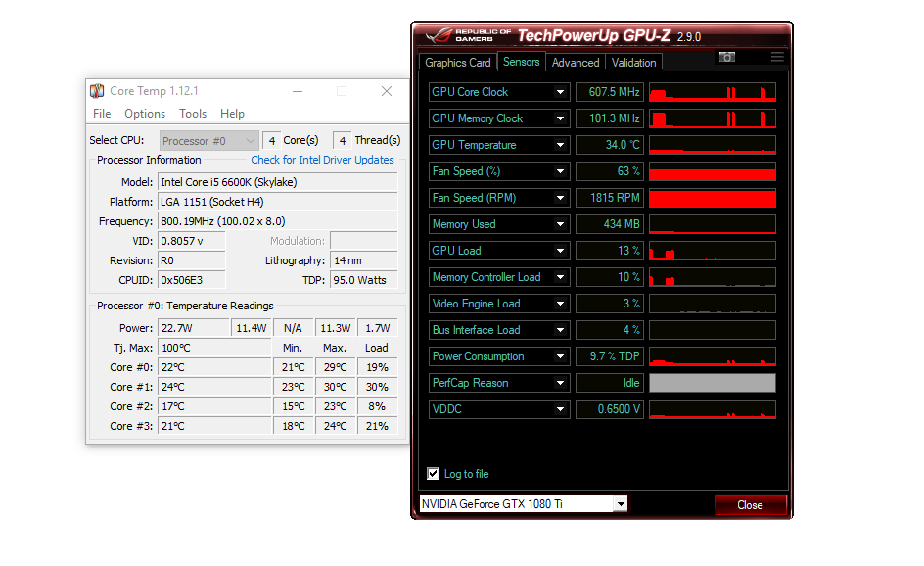
Task: Click the Idle PerfCap value
Action: tap(610, 383)
